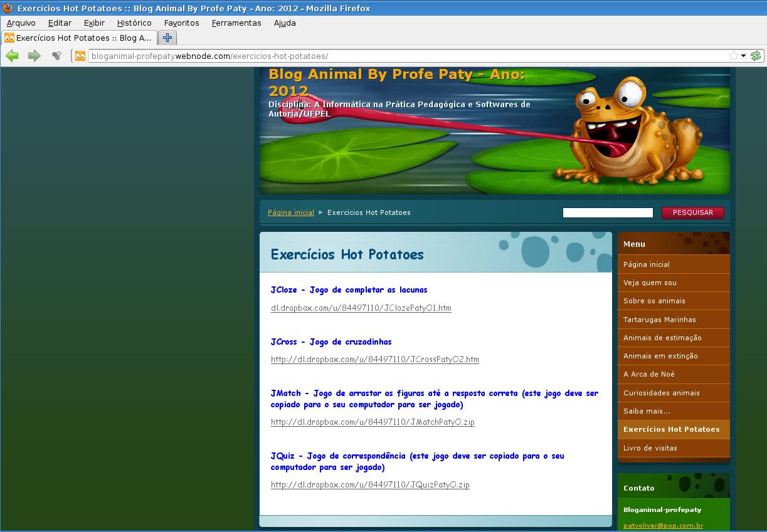The image size is (767, 532).
Task: Open a new tab with plus button
Action: [167, 38]
